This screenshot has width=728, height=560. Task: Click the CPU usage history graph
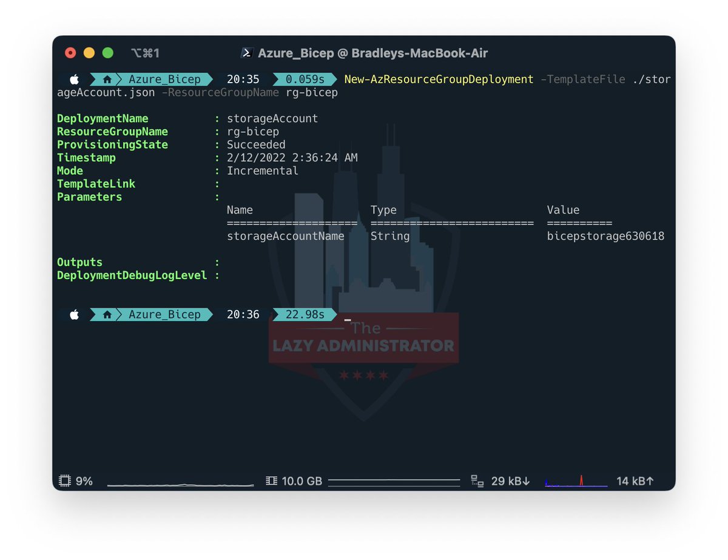pos(180,484)
